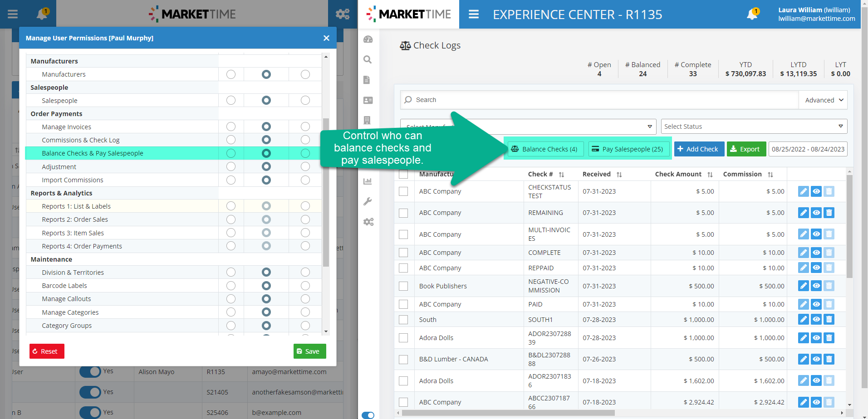Expand the Advanced search dropdown

pyautogui.click(x=824, y=100)
